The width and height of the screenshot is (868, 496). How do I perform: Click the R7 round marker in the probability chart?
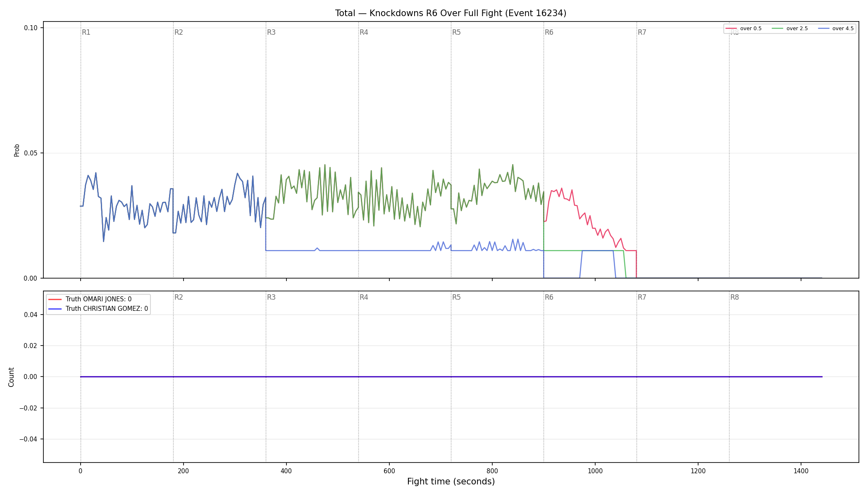pyautogui.click(x=642, y=32)
